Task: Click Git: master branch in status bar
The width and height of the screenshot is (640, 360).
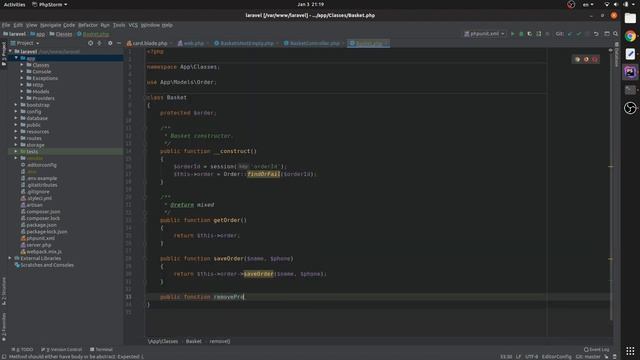Action: 588,357
